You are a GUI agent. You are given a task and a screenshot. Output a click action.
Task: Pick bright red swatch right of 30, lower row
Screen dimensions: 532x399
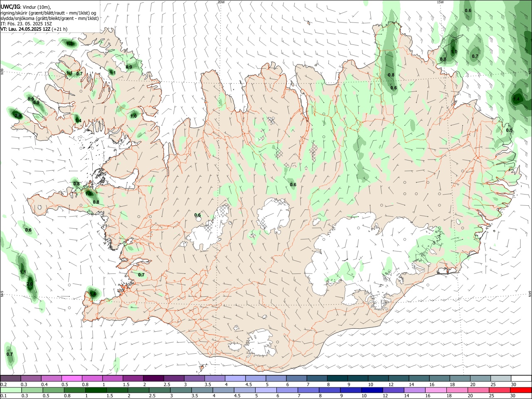(520, 390)
